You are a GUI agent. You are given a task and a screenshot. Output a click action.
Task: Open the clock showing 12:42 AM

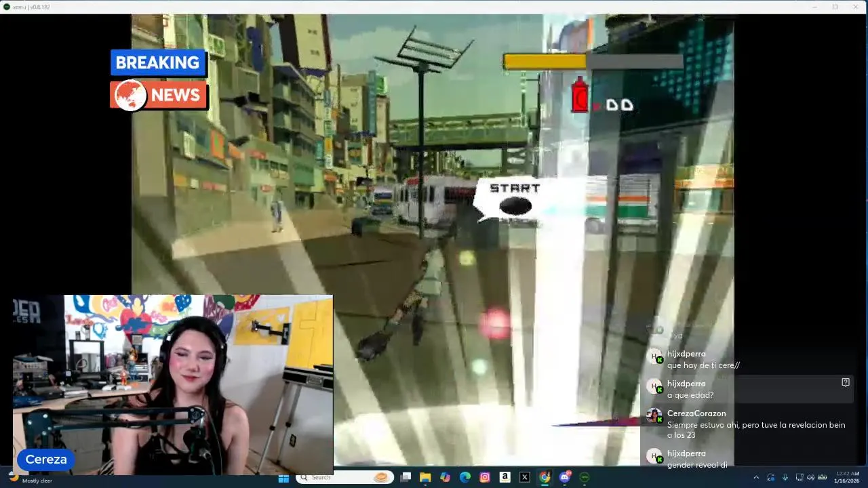848,477
